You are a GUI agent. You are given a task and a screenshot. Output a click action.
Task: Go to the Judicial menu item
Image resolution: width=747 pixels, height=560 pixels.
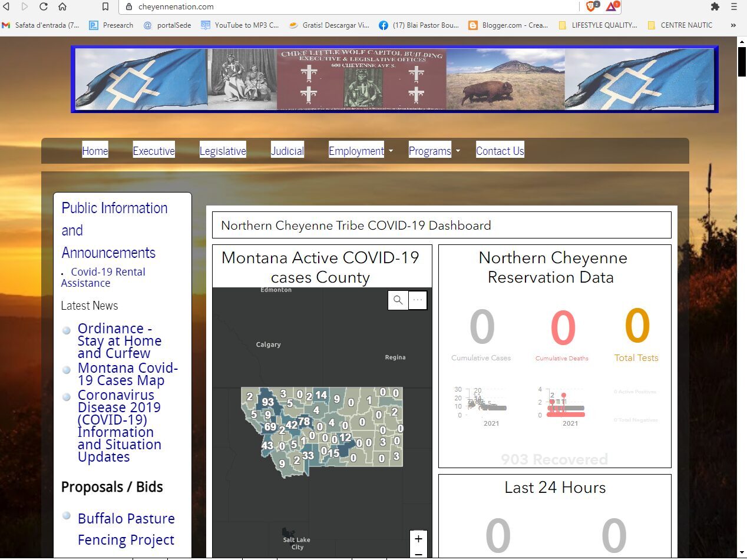(287, 151)
